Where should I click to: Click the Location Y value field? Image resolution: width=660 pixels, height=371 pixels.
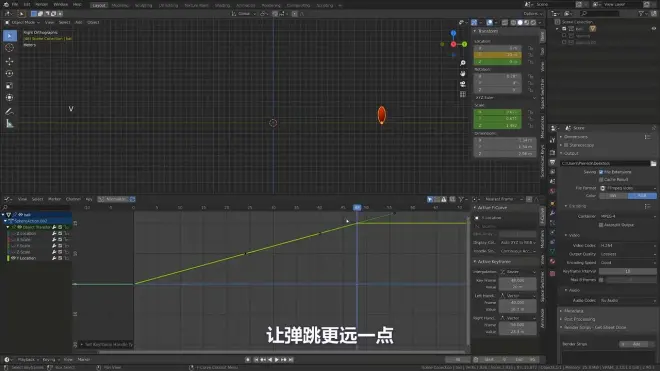(x=498, y=55)
